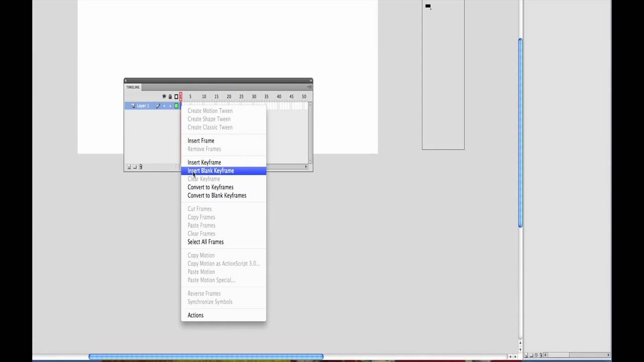This screenshot has width=644, height=362.
Task: Select Insert Blank Keyframe menu entry
Action: [223, 171]
